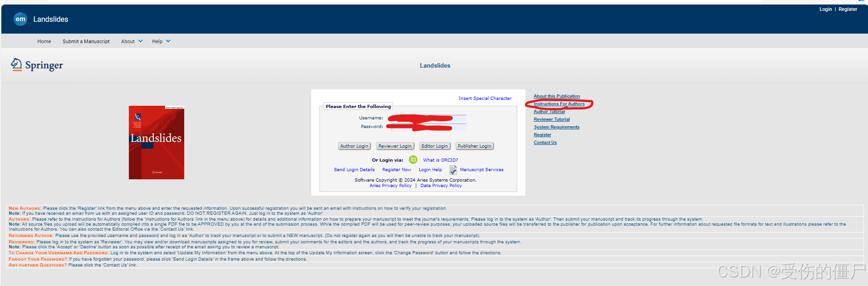Open Submit a Manuscript menu item

pos(86,41)
